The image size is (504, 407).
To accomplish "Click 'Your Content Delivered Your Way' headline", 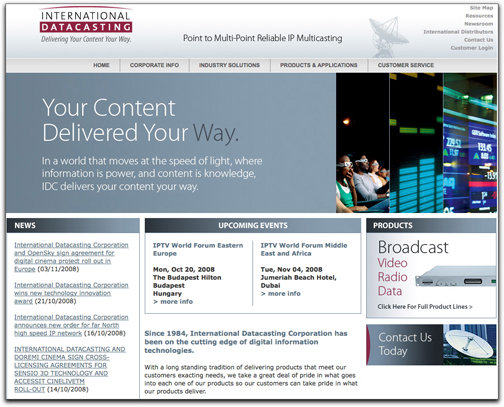I will 140,120.
